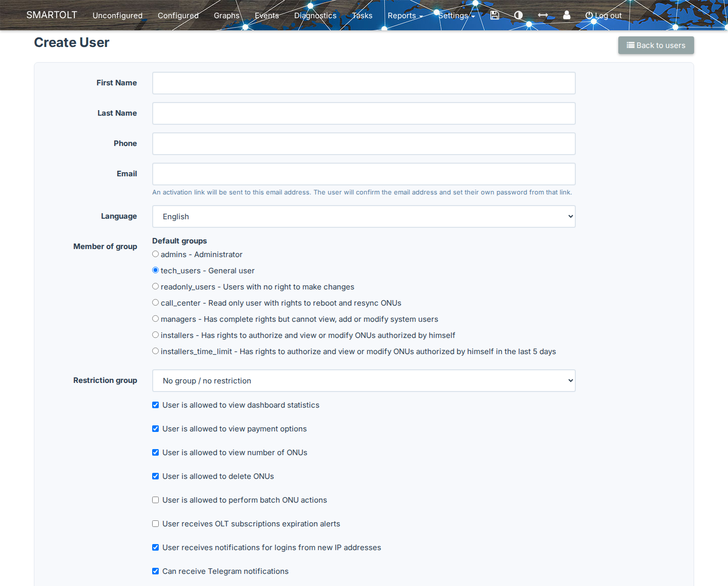Open the Restriction group dropdown

pos(364,380)
